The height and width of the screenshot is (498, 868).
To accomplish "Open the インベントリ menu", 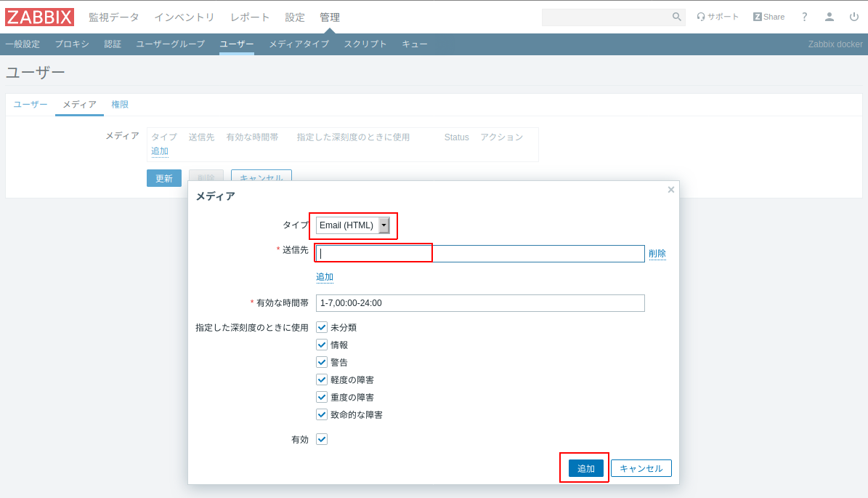I will coord(184,17).
